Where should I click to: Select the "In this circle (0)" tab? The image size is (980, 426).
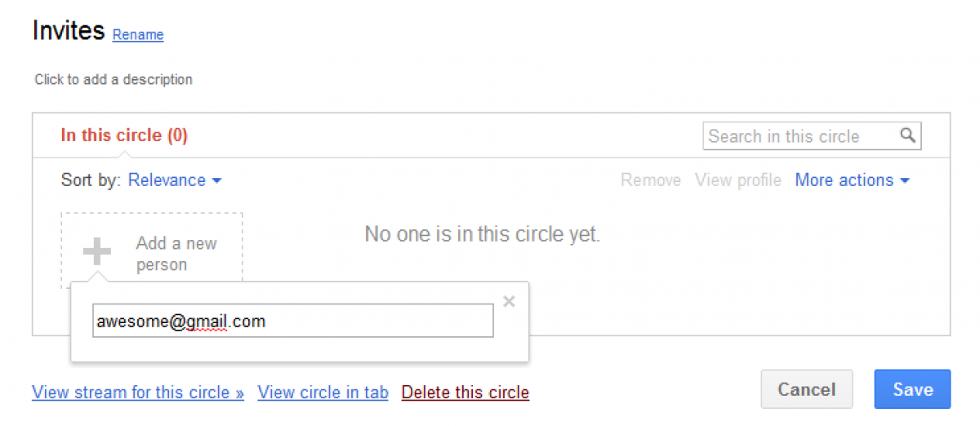pyautogui.click(x=124, y=135)
